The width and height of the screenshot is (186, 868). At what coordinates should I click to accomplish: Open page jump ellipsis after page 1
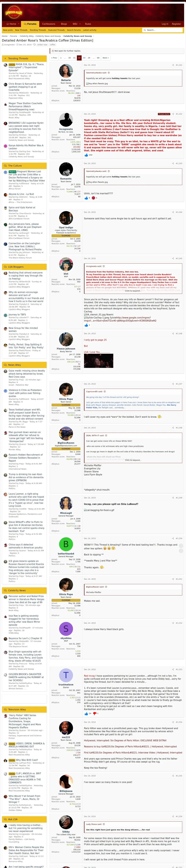click(x=65, y=58)
